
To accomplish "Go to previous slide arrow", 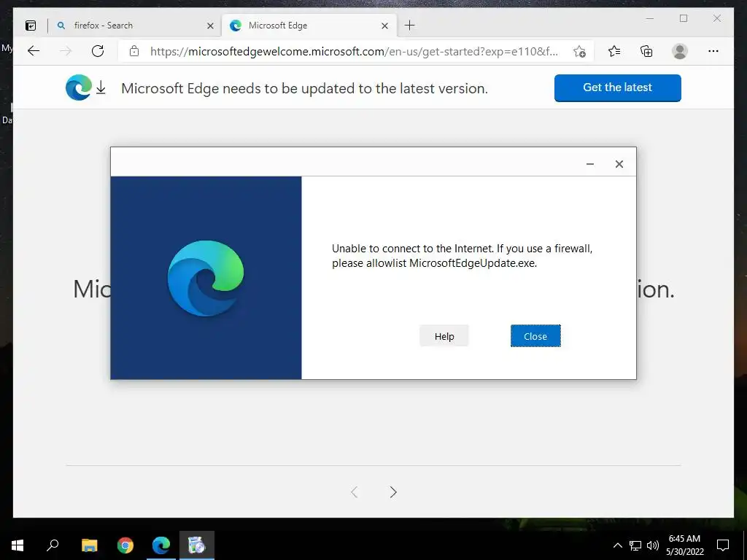I will [354, 492].
